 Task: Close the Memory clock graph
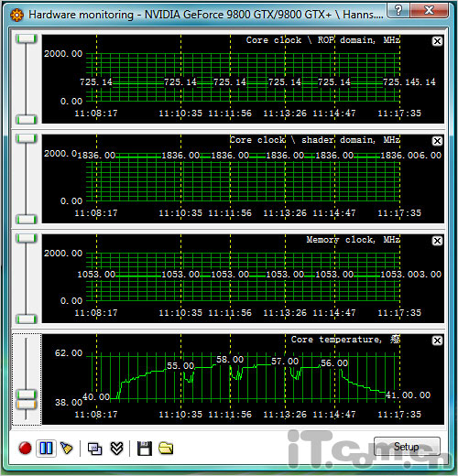(x=438, y=241)
